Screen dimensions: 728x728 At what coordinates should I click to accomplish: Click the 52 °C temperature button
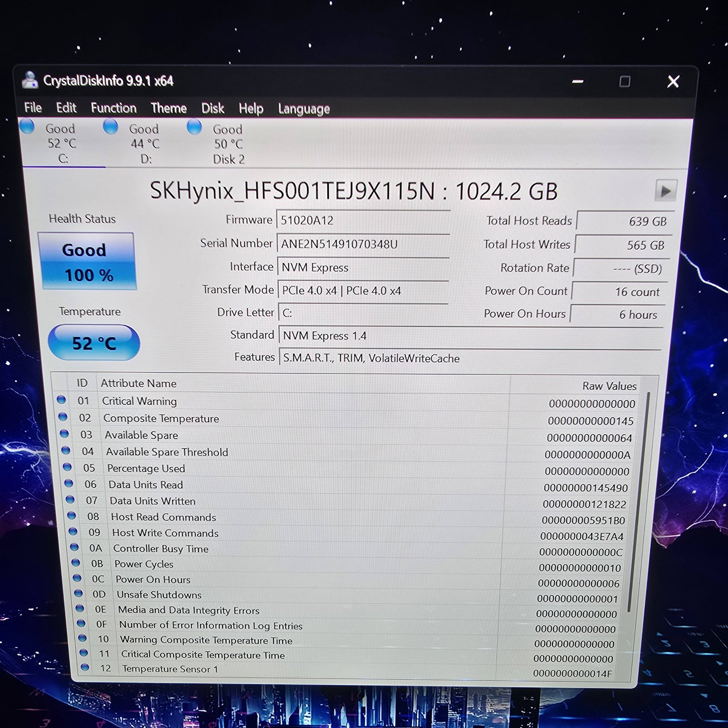pyautogui.click(x=94, y=343)
